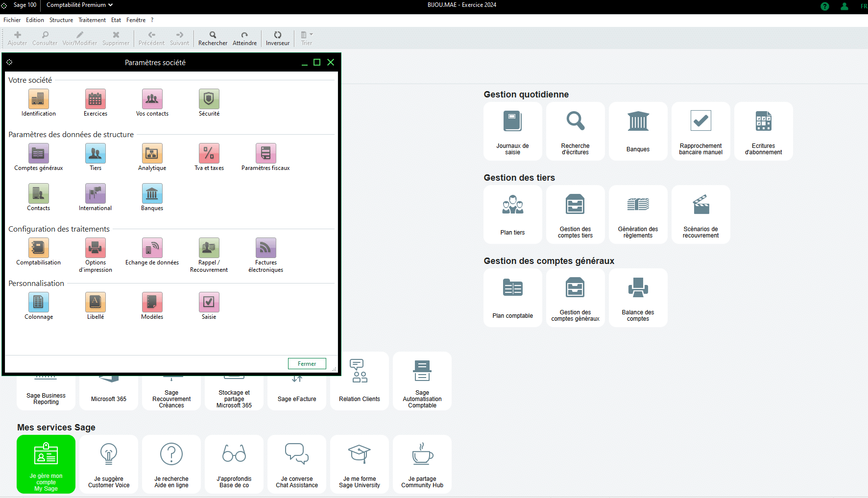Viewport: 868px width, 498px height.
Task: Open the Saisie personalisation icon
Action: (209, 302)
